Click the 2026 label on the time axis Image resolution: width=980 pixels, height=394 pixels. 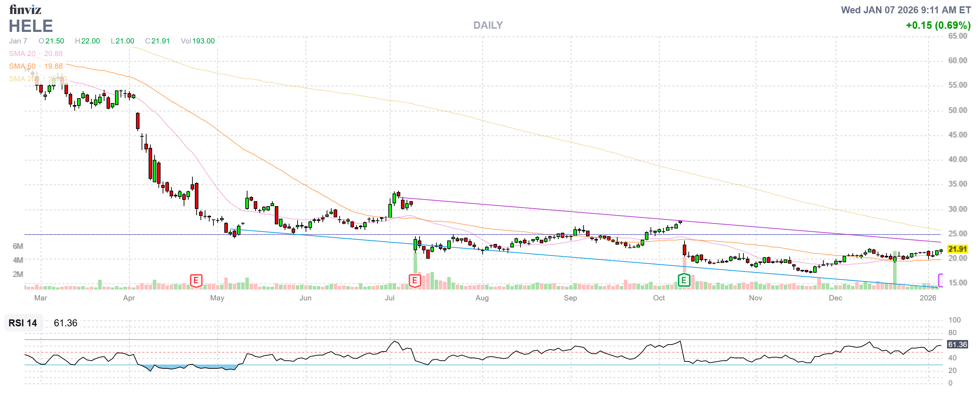[927, 298]
